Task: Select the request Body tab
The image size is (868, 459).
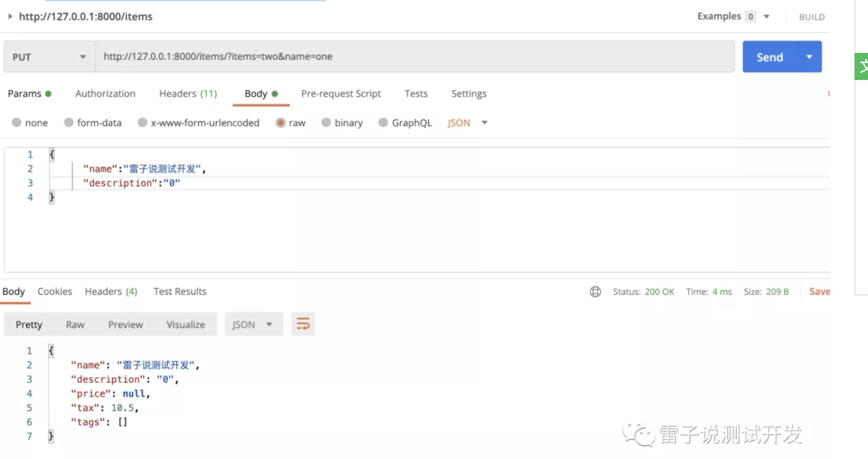Action: coord(261,94)
